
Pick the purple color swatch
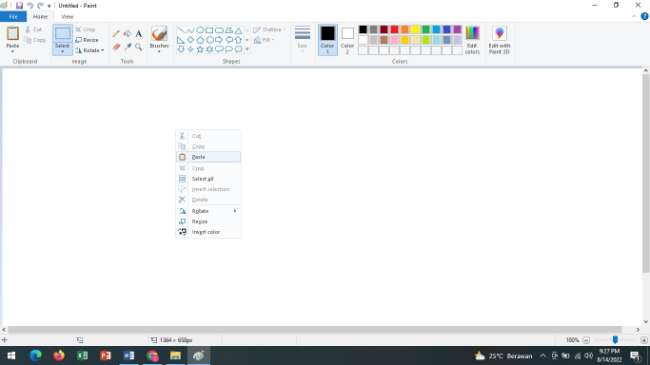tap(457, 29)
